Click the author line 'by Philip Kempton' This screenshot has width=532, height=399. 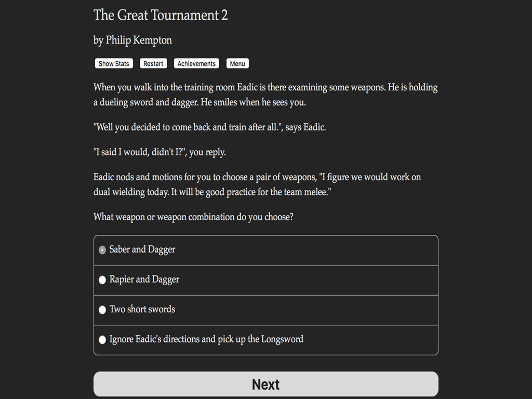132,41
